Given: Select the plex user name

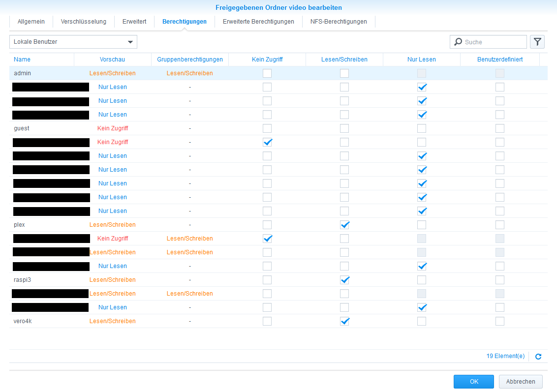Looking at the screenshot, I should [20, 225].
